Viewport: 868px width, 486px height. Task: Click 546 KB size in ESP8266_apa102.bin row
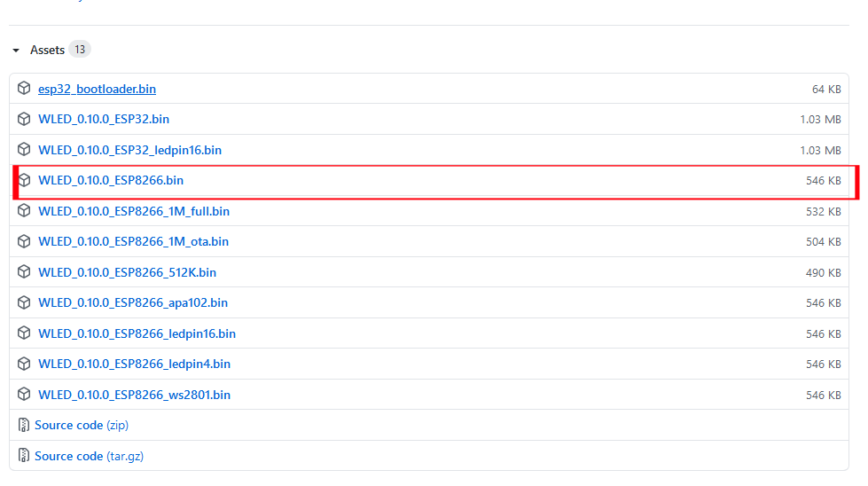click(x=824, y=302)
